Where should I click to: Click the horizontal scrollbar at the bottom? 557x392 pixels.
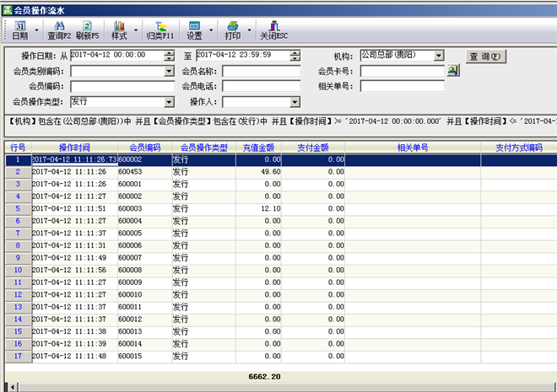pyautogui.click(x=278, y=386)
